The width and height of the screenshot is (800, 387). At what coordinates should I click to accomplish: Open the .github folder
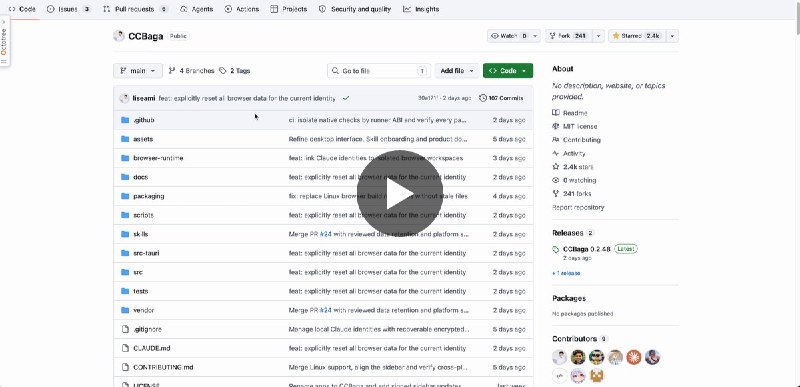click(x=143, y=120)
